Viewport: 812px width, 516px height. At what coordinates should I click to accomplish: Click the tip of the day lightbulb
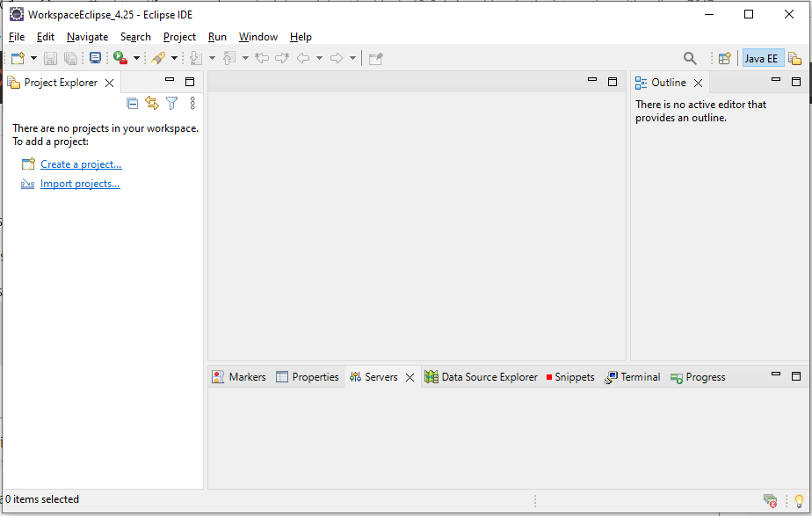799,501
